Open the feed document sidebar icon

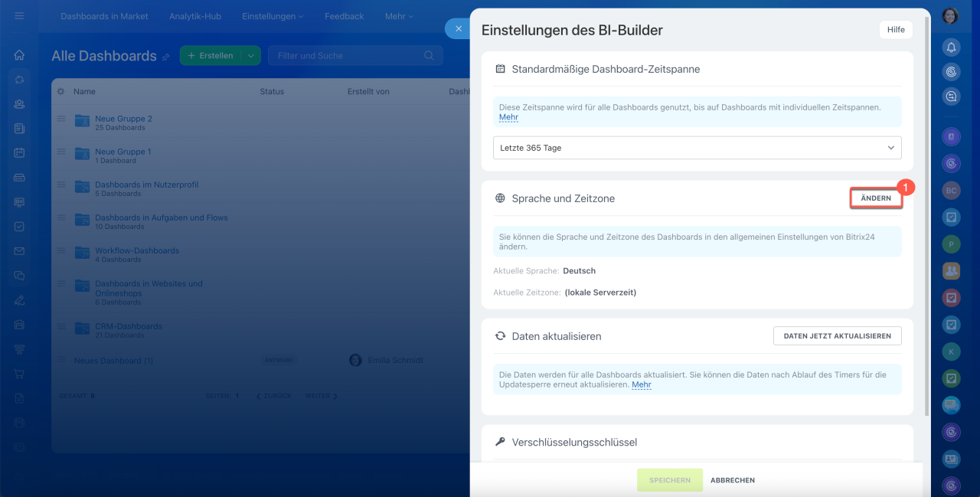point(19,129)
